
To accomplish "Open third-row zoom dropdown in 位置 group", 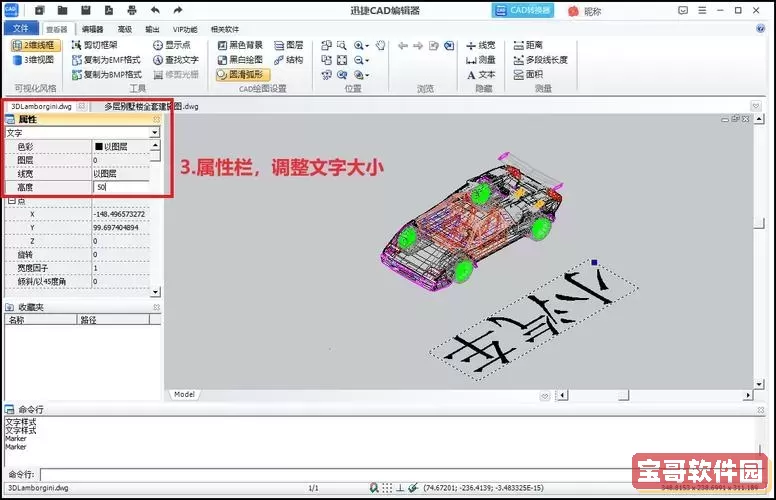I will pos(367,75).
